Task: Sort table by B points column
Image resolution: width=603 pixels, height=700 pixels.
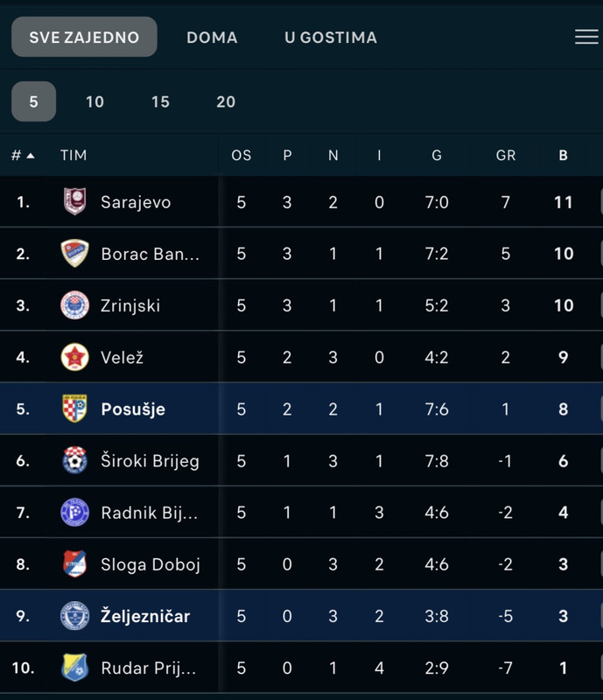Action: tap(564, 156)
